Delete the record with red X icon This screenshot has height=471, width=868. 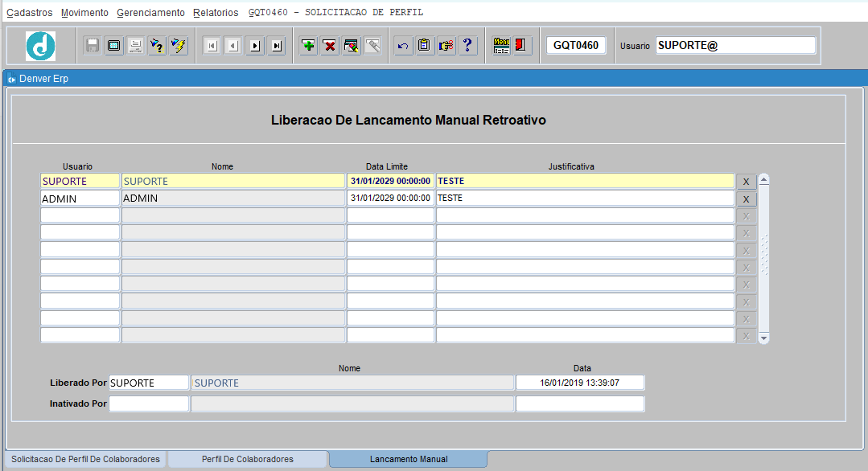[x=330, y=45]
